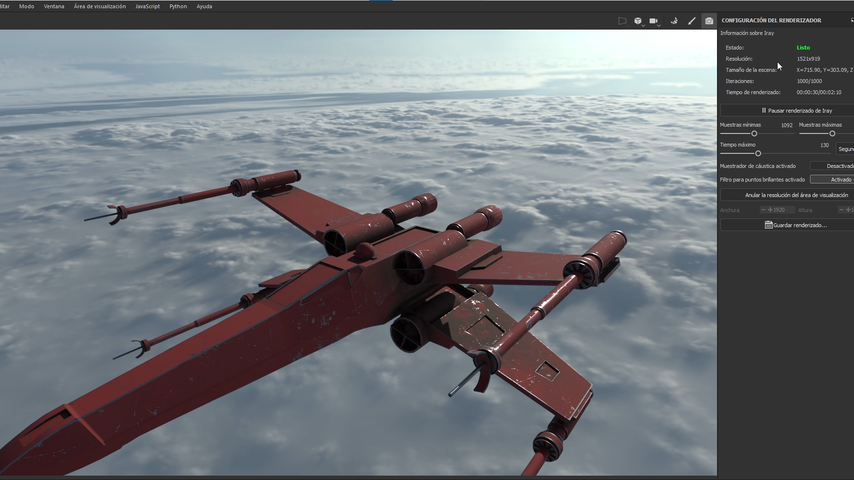Image resolution: width=854 pixels, height=480 pixels.
Task: Click the render time 00:00:30/00:02:10
Action: (819, 93)
